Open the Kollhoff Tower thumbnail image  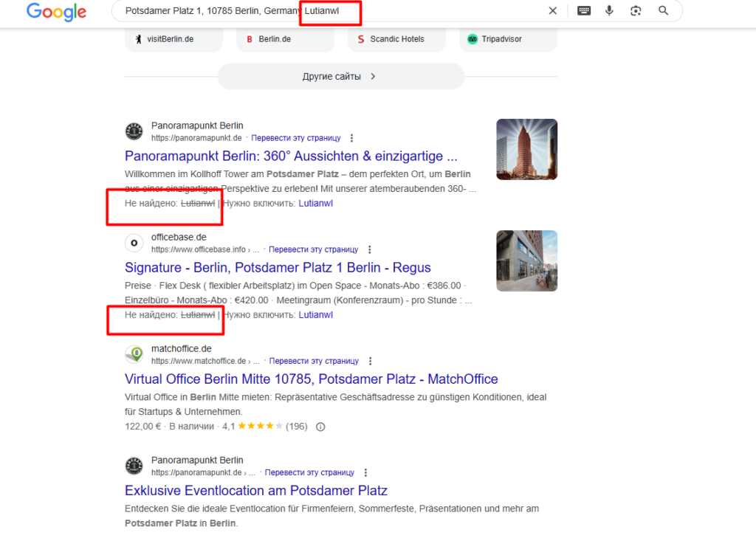(x=526, y=150)
